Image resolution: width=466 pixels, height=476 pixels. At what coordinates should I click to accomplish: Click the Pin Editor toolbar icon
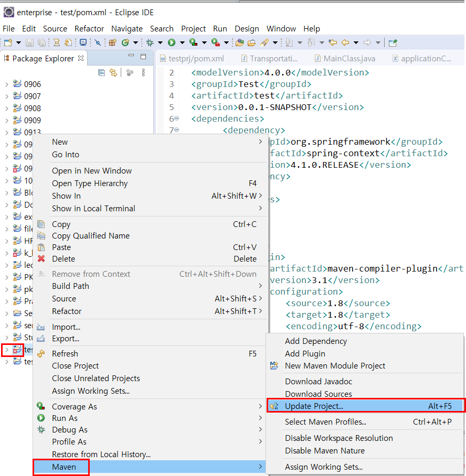[x=393, y=43]
